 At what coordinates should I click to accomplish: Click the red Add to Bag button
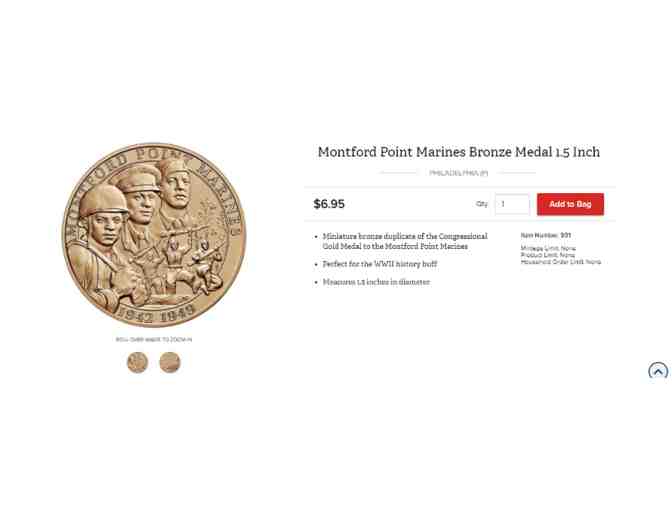pyautogui.click(x=570, y=204)
